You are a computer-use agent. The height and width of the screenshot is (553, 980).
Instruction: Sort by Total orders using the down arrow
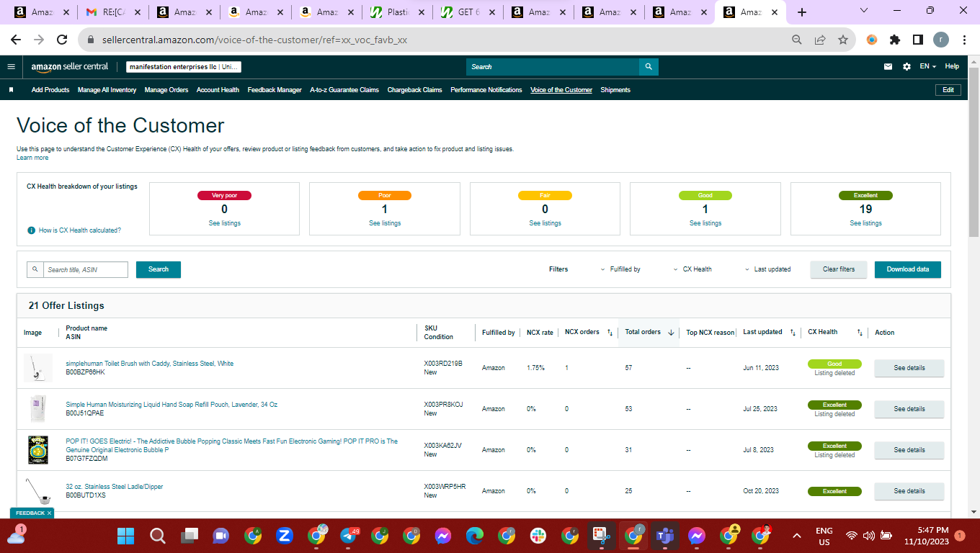coord(671,333)
